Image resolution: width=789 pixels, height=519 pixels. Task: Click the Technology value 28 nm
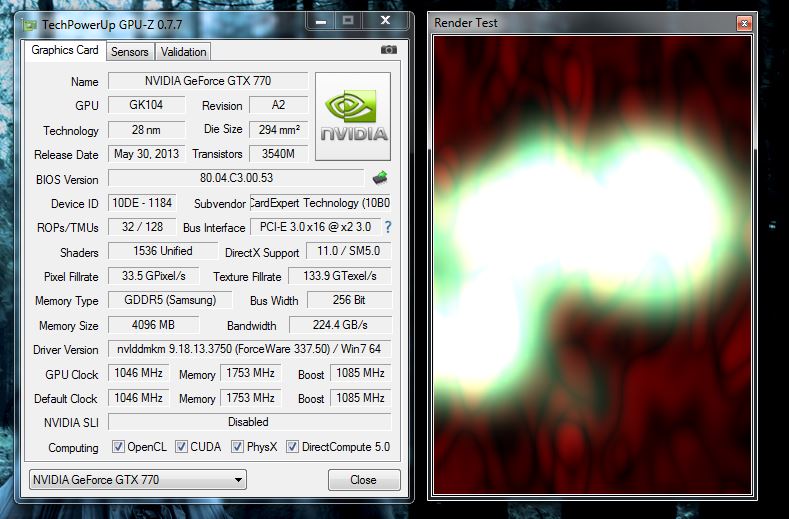146,130
